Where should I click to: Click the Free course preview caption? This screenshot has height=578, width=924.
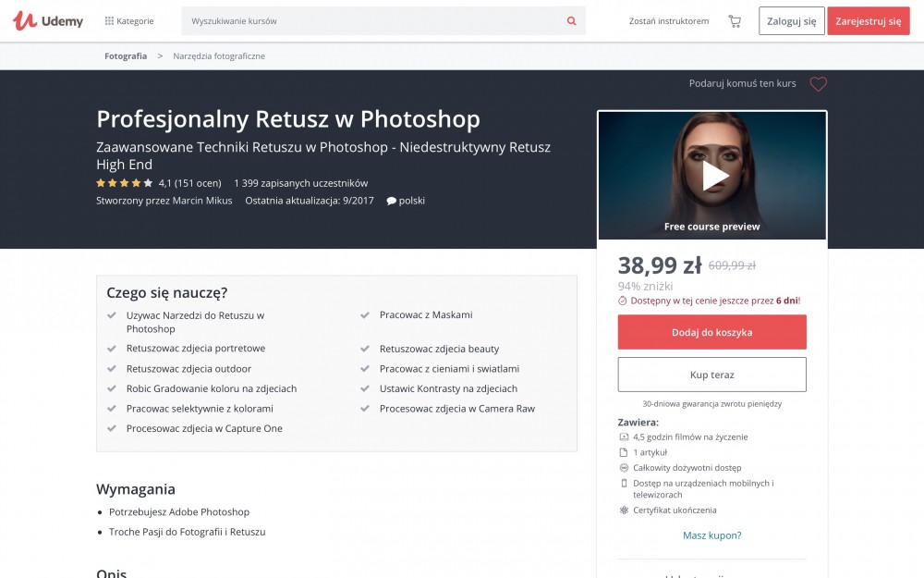711,227
